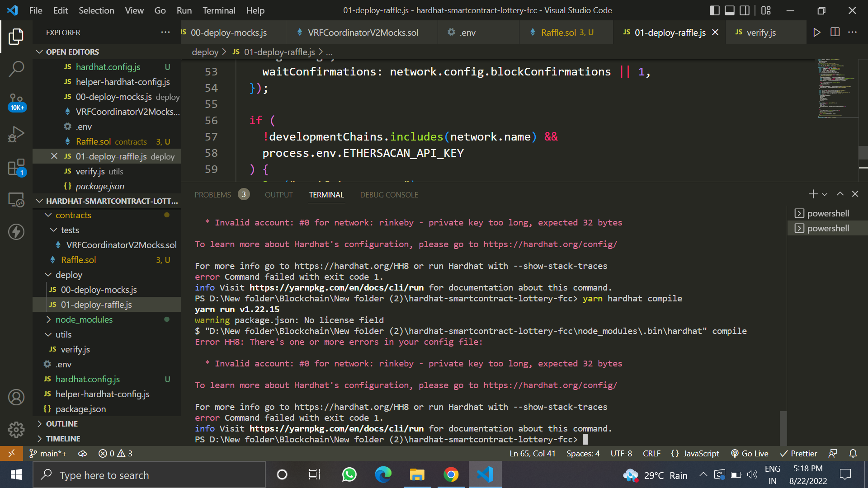Open the Thunder Client lightning icon
The image size is (868, 488).
[x=16, y=232]
